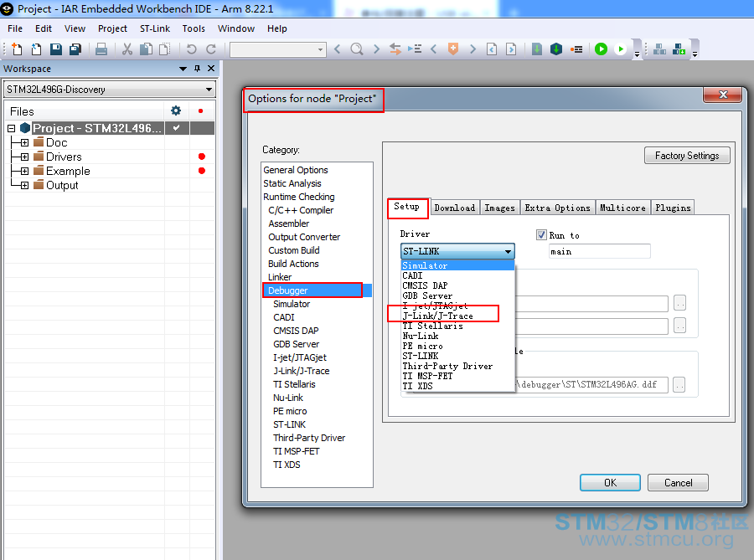This screenshot has width=754, height=560.
Task: Click the toolbar icon with blocks and a green arrow
Action: [x=679, y=49]
